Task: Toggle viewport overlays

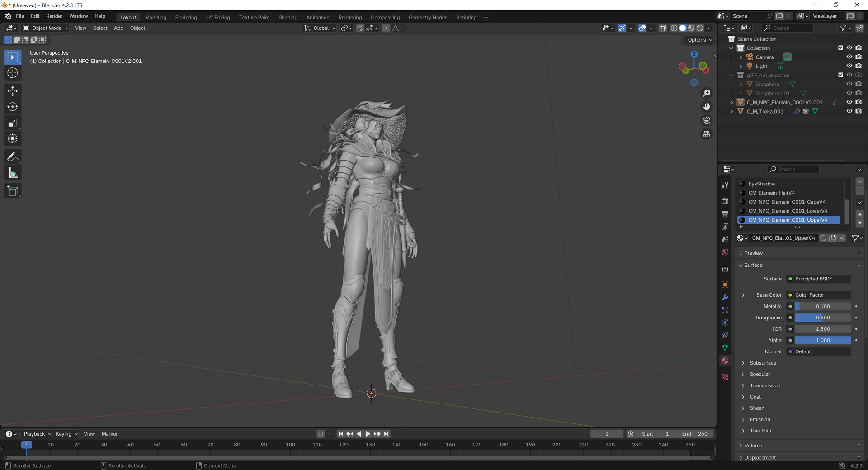Action: 642,28
